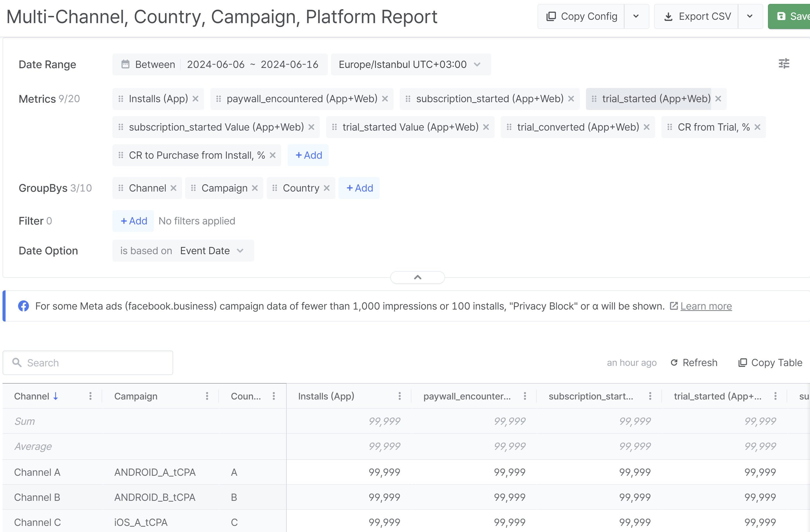Add a new metric
Viewport: 810px width, 532px height.
coord(308,155)
